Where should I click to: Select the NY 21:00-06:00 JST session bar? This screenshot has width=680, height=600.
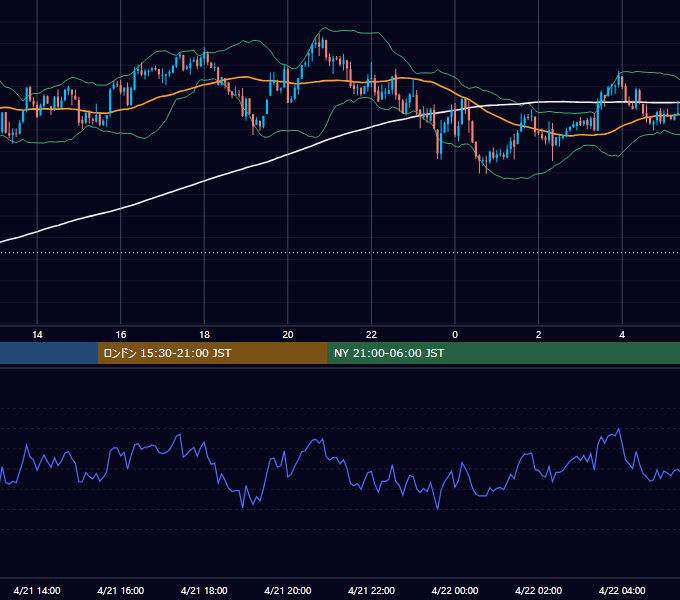point(503,353)
